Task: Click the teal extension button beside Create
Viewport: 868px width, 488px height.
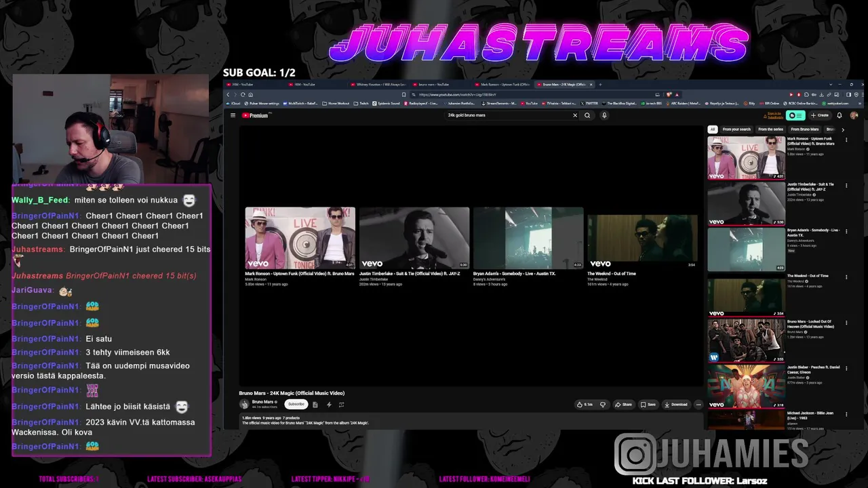Action: point(795,115)
